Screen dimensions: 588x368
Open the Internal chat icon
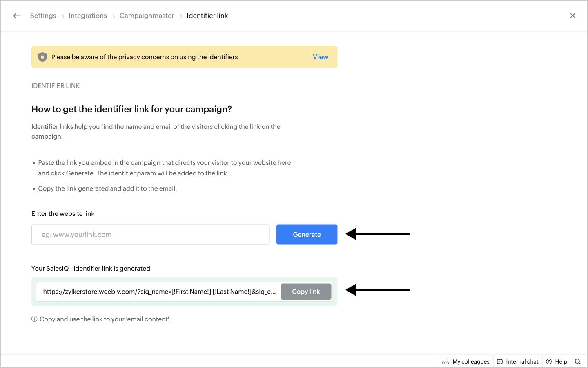tap(500, 361)
